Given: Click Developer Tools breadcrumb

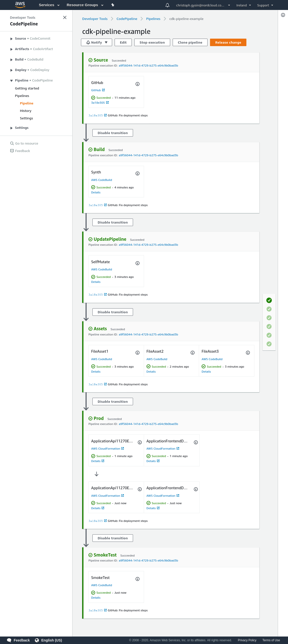Looking at the screenshot, I should tap(95, 19).
